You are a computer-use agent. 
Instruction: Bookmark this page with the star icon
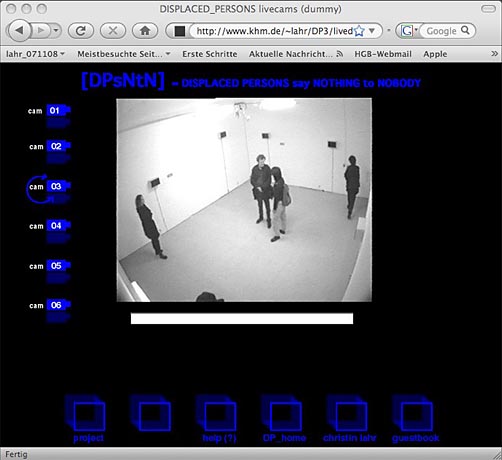click(359, 31)
